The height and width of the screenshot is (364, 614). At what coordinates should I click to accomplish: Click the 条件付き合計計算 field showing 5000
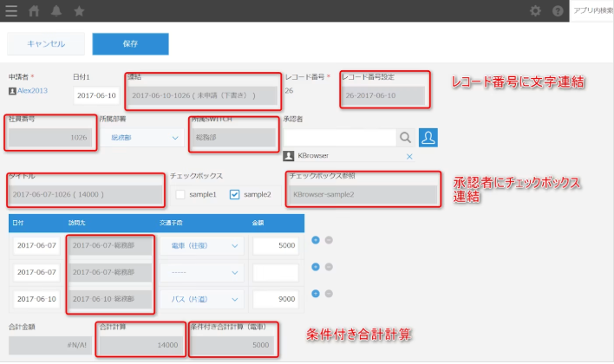point(232,345)
